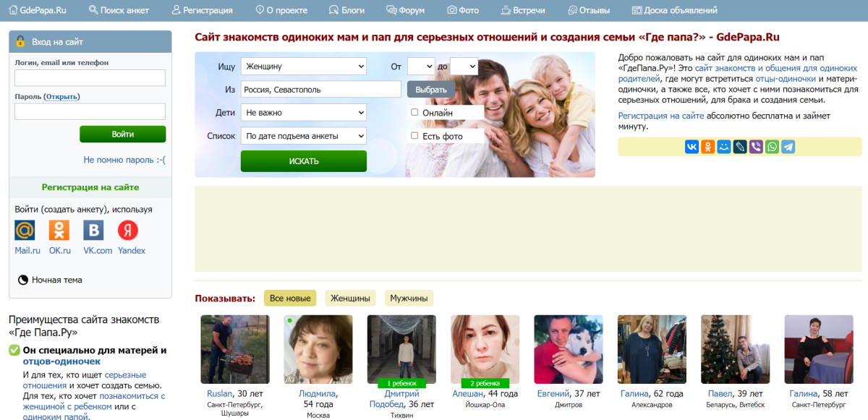Screen dimensions: 868x420
Task: Select the Viber icon in the social row
Action: 755,147
